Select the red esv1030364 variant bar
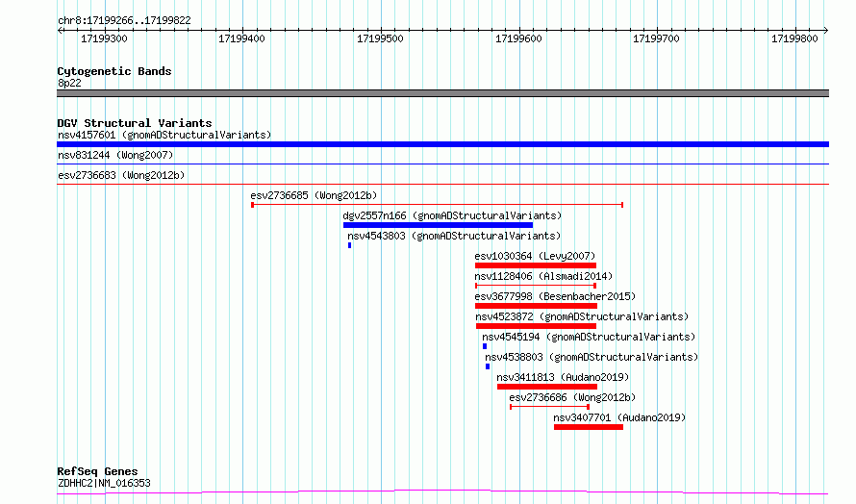The image size is (856, 504). coord(536,265)
